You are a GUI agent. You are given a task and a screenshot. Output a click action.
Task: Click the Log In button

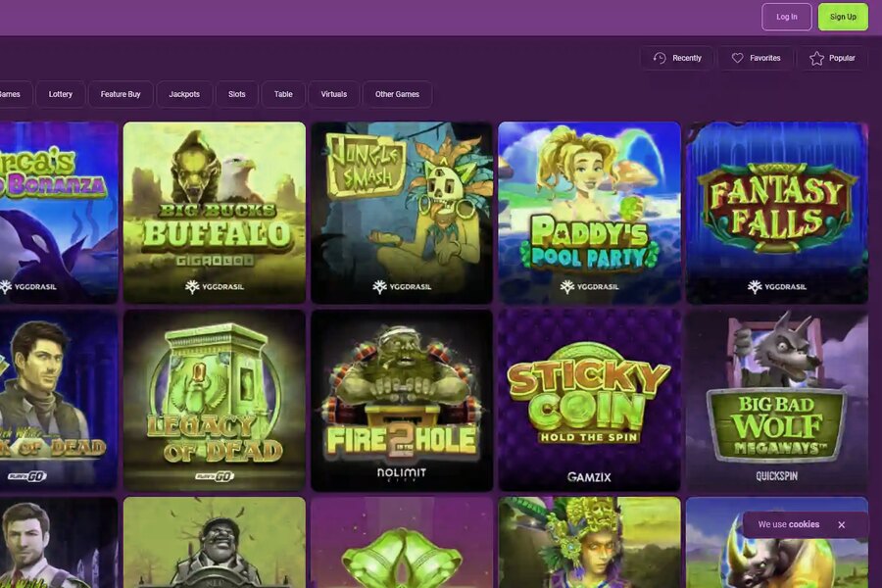click(x=786, y=17)
